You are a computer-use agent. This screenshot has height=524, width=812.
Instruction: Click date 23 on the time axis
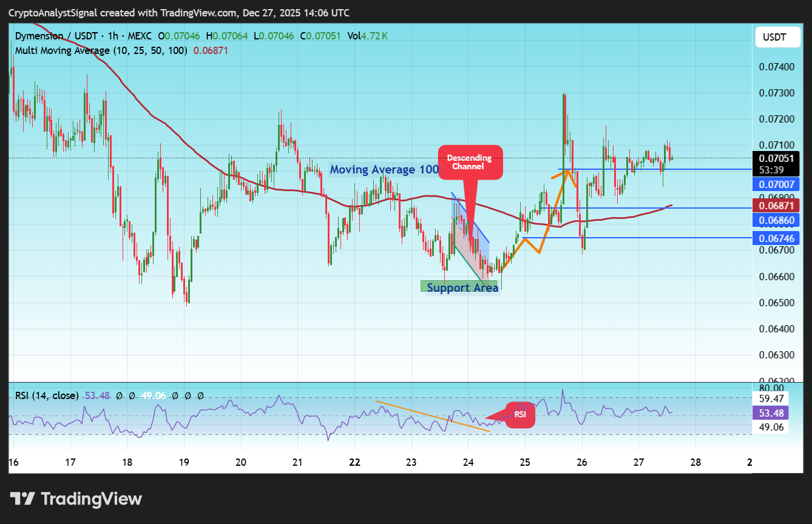tap(411, 462)
